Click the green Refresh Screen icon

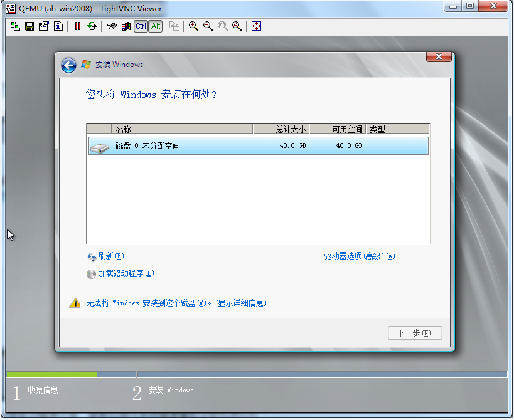pyautogui.click(x=92, y=26)
